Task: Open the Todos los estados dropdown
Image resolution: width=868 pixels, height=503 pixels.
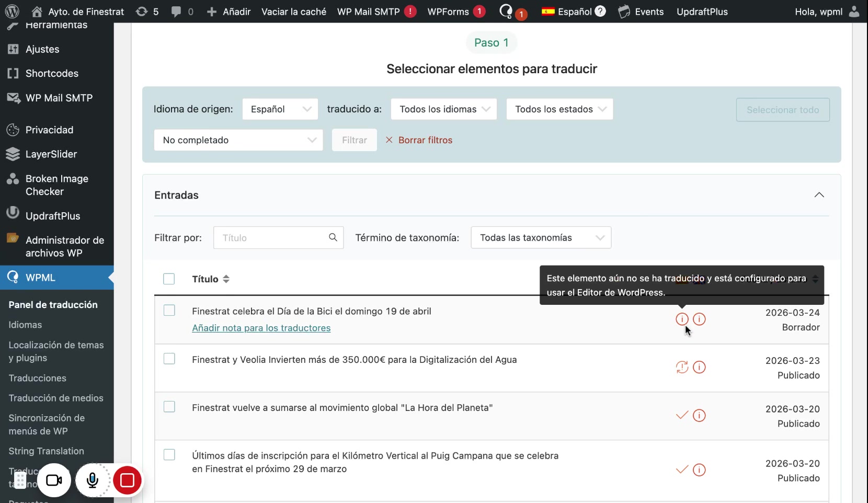Action: pos(559,109)
